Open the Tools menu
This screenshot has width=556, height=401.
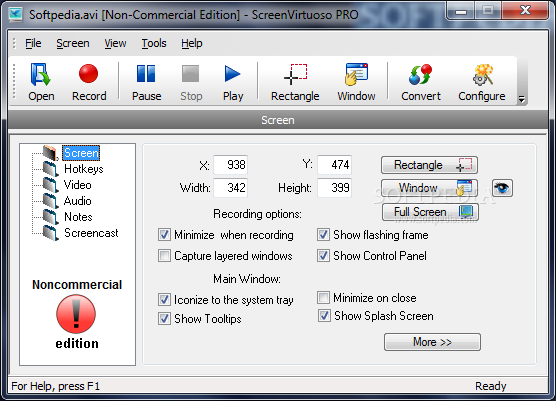154,43
